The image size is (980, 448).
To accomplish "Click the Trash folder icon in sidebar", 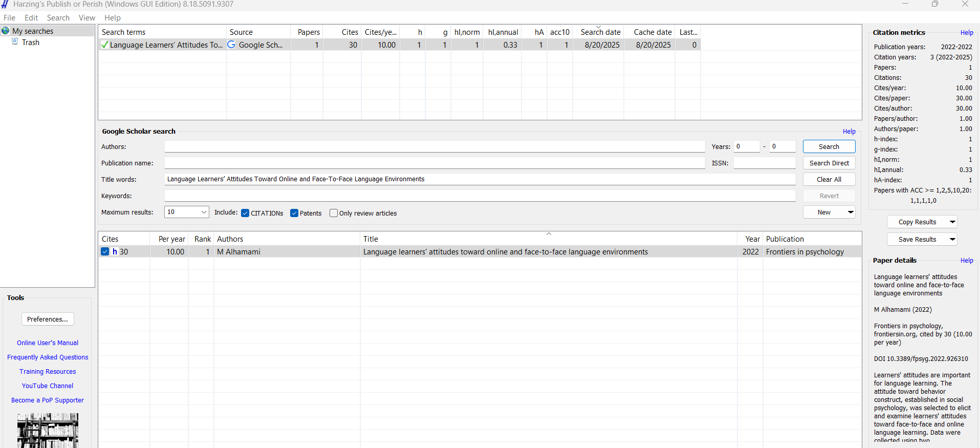I will tap(15, 42).
